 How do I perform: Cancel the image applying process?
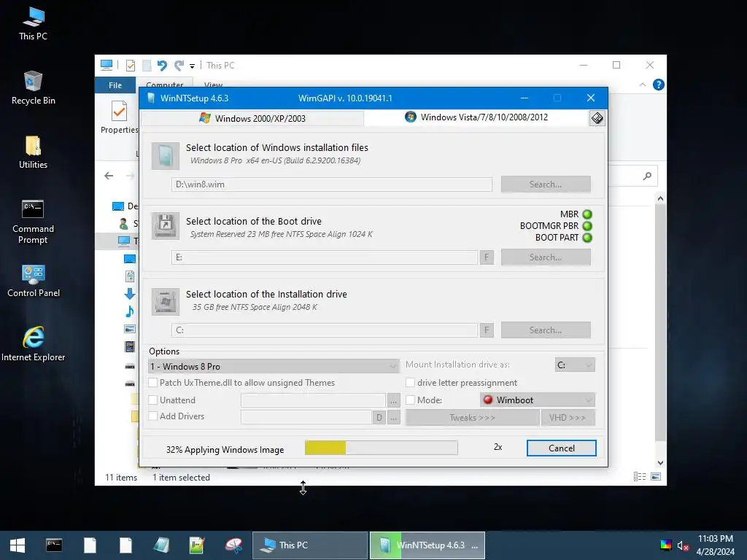tap(561, 448)
